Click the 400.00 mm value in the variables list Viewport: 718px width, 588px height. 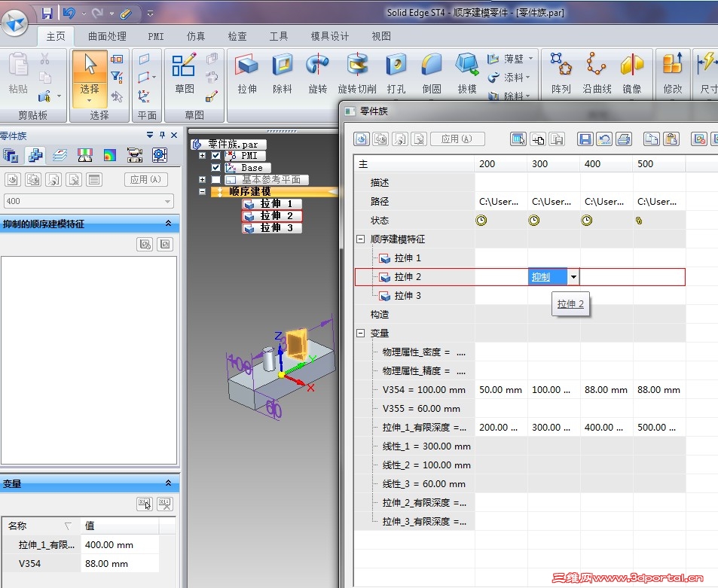click(120, 545)
